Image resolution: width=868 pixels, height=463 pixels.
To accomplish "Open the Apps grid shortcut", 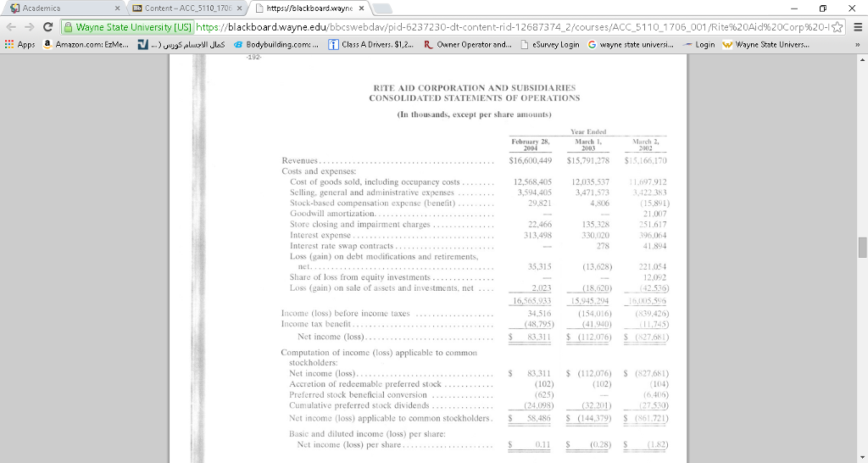I will (x=20, y=44).
